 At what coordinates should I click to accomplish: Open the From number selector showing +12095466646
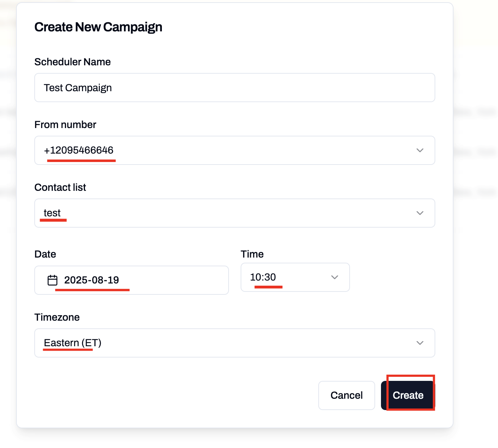coord(234,150)
